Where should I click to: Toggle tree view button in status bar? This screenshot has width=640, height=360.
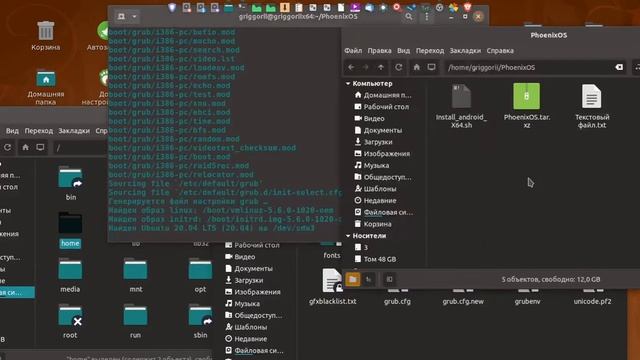[369, 279]
